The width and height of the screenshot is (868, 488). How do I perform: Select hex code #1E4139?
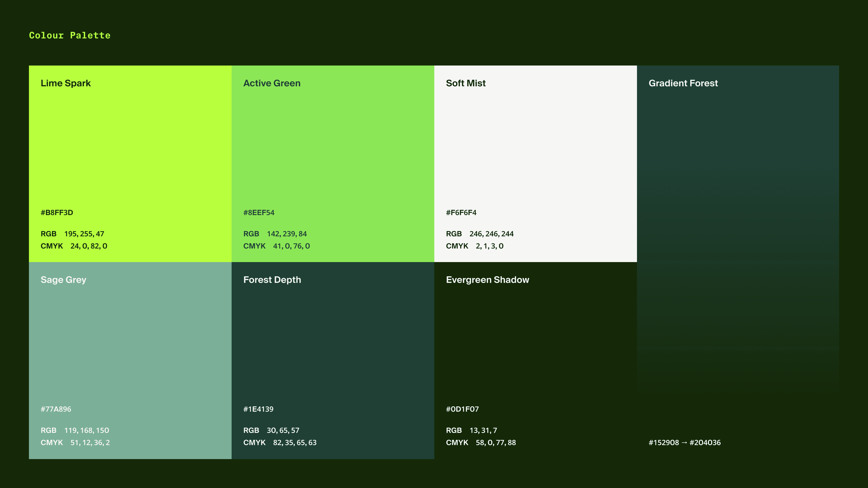click(x=258, y=409)
